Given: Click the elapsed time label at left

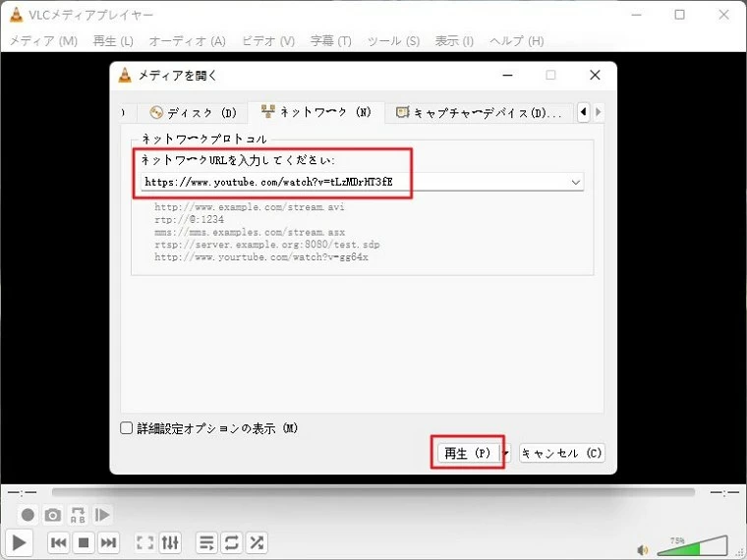Looking at the screenshot, I should [22, 492].
